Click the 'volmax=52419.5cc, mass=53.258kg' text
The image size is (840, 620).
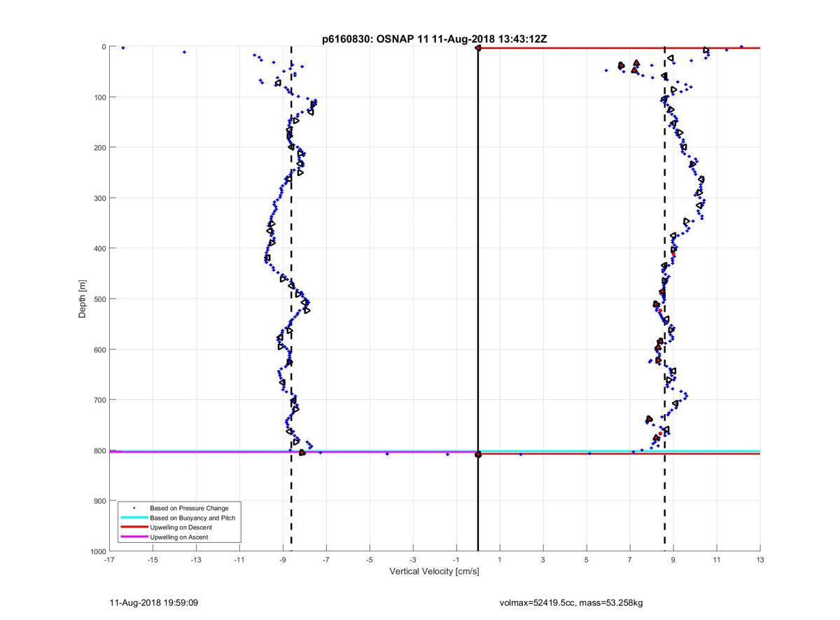coord(570,602)
